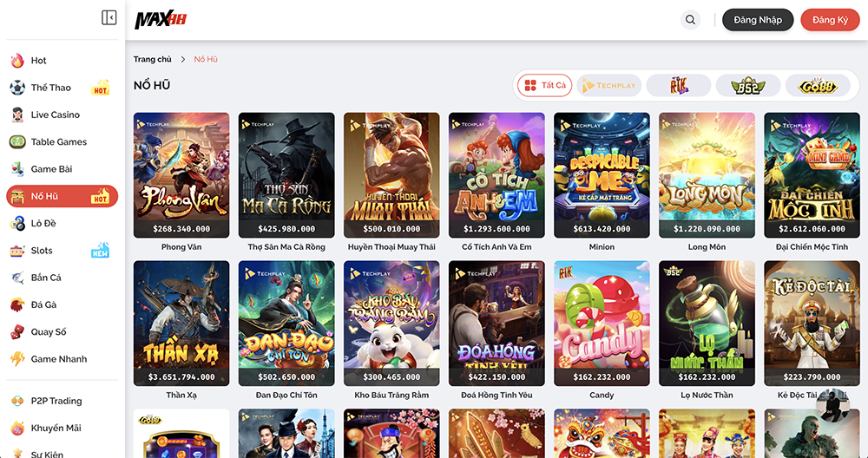The height and width of the screenshot is (458, 868).
Task: Click the Game Bài cards icon
Action: click(17, 168)
